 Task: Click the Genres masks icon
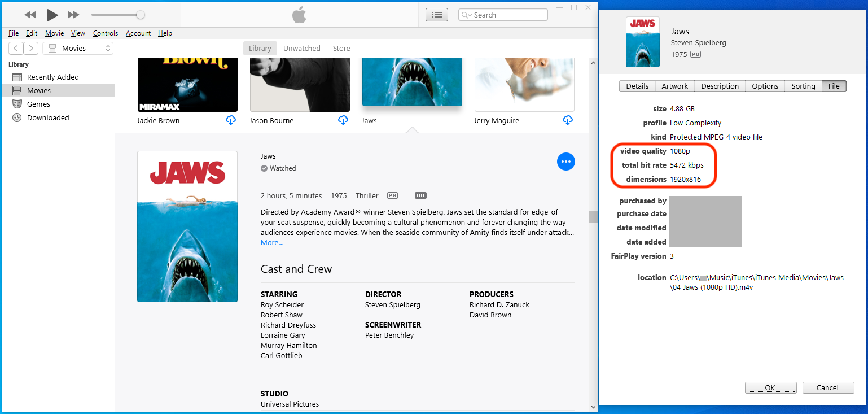pos(17,104)
